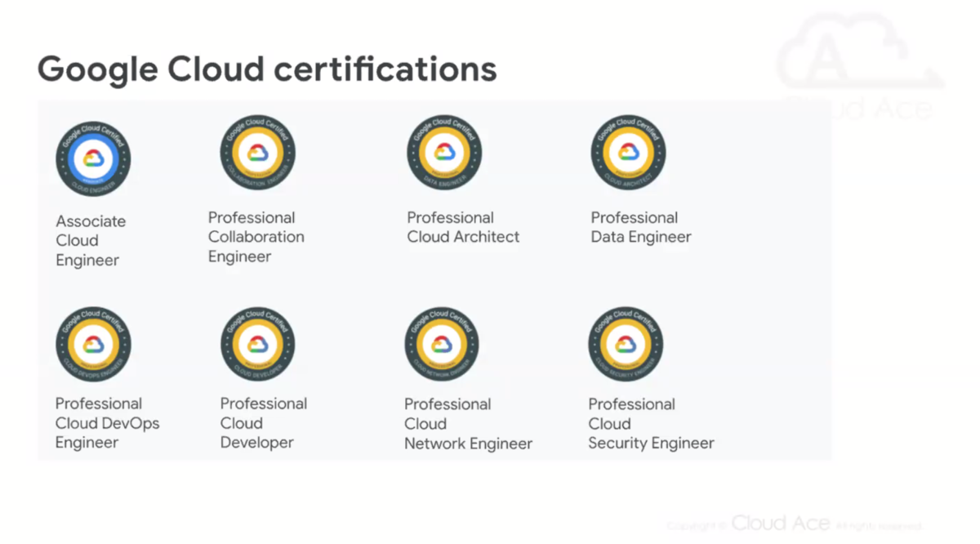Click badge above Professional Cloud Architect label
Image resolution: width=980 pixels, height=544 pixels.
tap(444, 153)
